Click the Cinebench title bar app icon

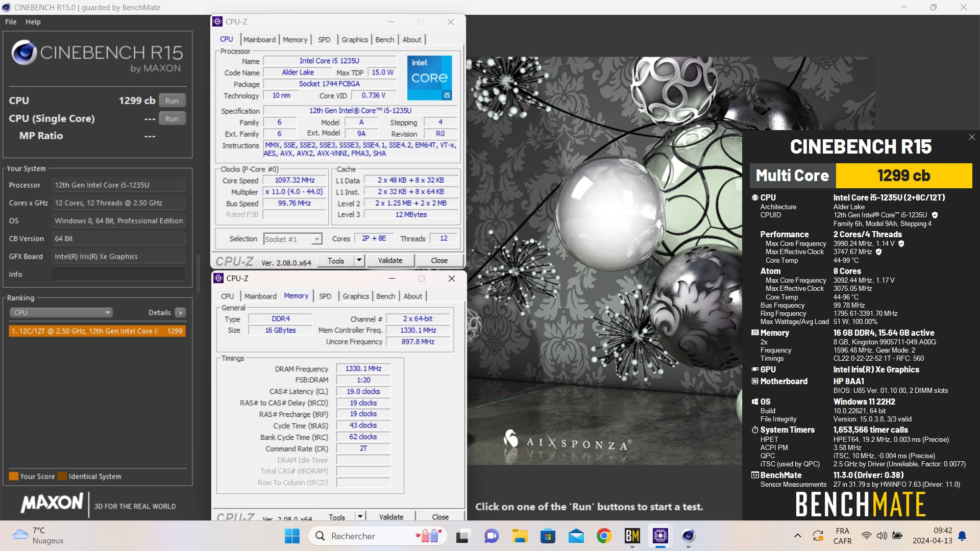point(6,7)
